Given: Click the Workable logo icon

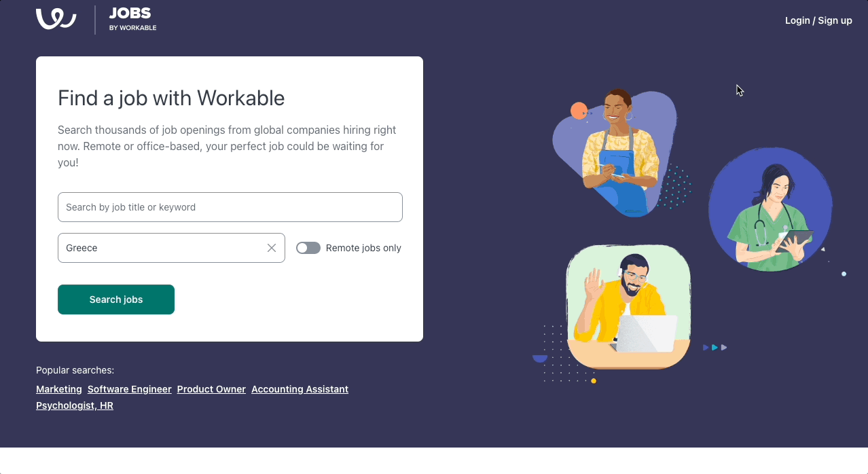Looking at the screenshot, I should coord(55,19).
